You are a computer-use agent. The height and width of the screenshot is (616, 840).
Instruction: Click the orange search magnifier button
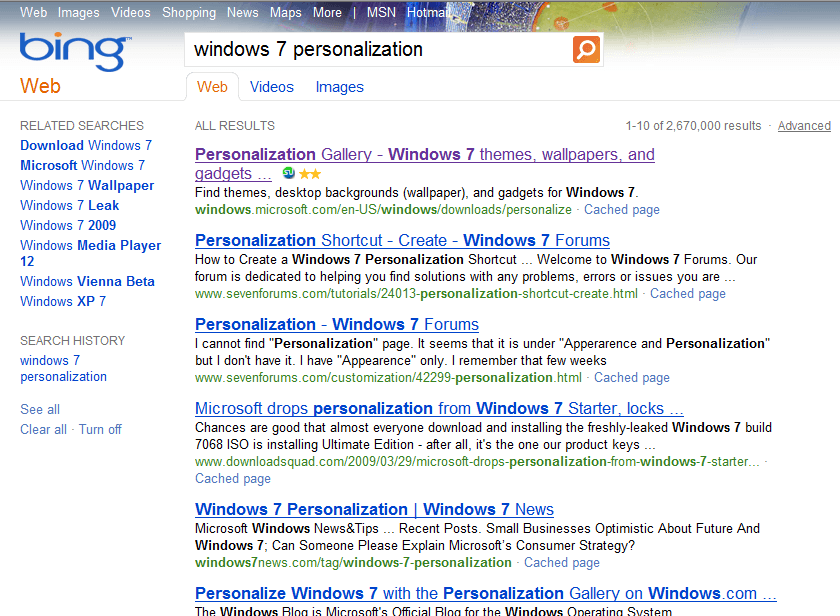pos(586,50)
